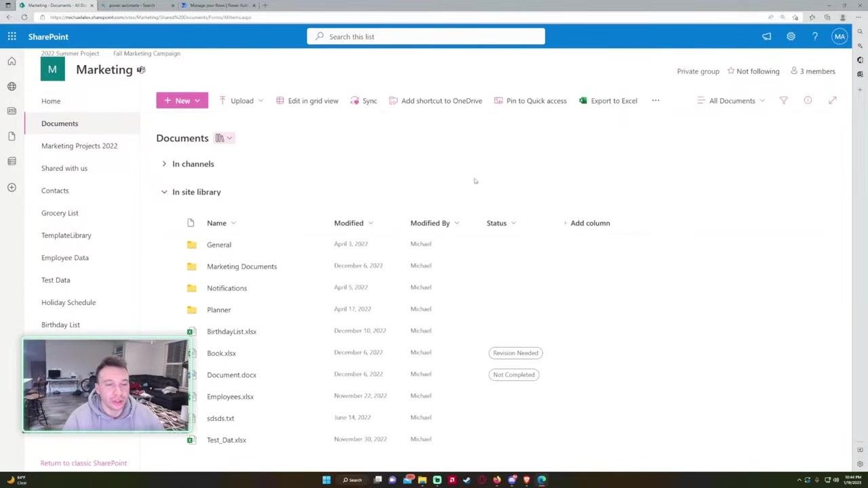This screenshot has width=868, height=488.
Task: Click the Marketing site logo tile
Action: 53,69
